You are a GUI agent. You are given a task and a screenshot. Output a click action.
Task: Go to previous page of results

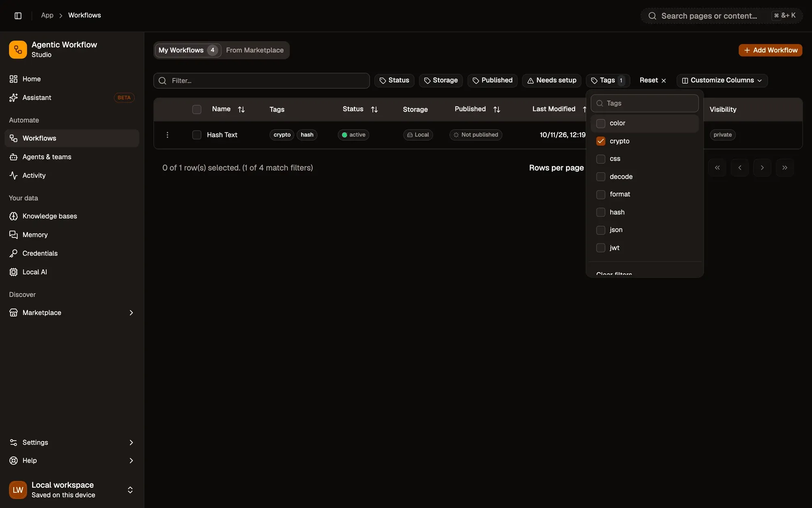coord(740,168)
